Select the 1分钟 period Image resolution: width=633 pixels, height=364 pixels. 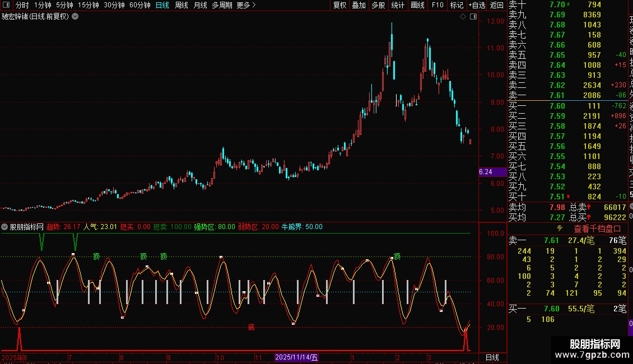tap(43, 5)
